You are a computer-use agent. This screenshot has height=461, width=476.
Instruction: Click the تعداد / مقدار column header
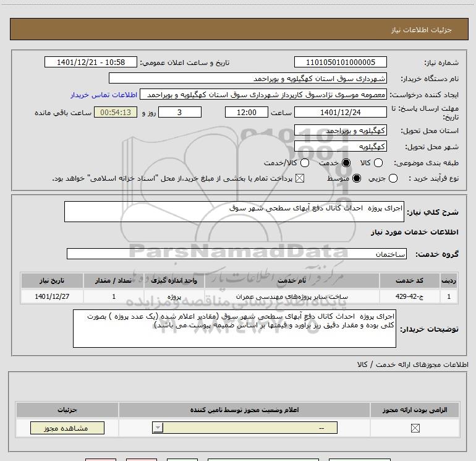(114, 280)
